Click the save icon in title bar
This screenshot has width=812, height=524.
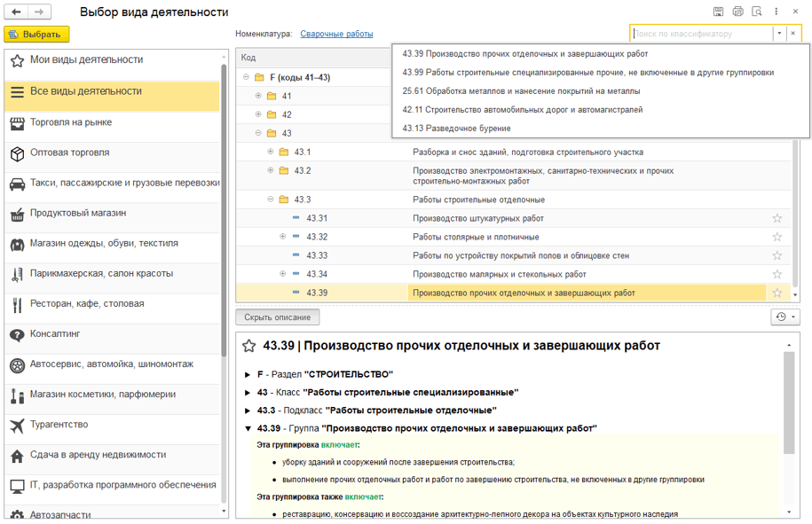[x=719, y=12]
